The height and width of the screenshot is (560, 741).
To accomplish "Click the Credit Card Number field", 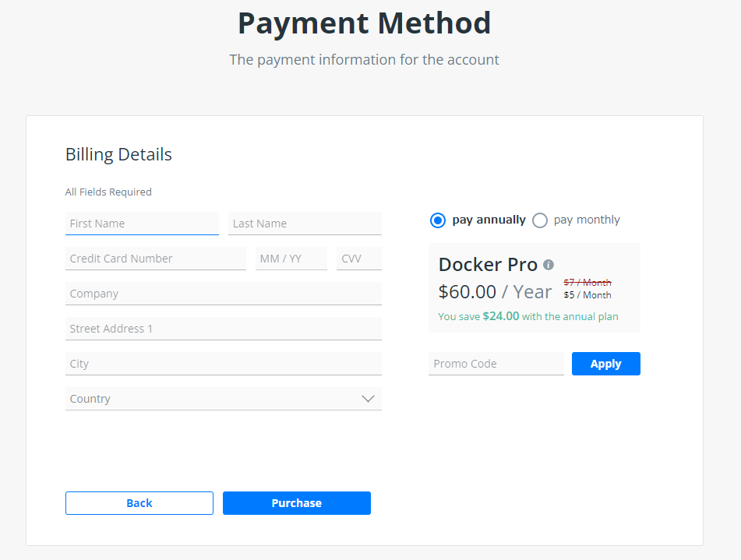I will (156, 259).
